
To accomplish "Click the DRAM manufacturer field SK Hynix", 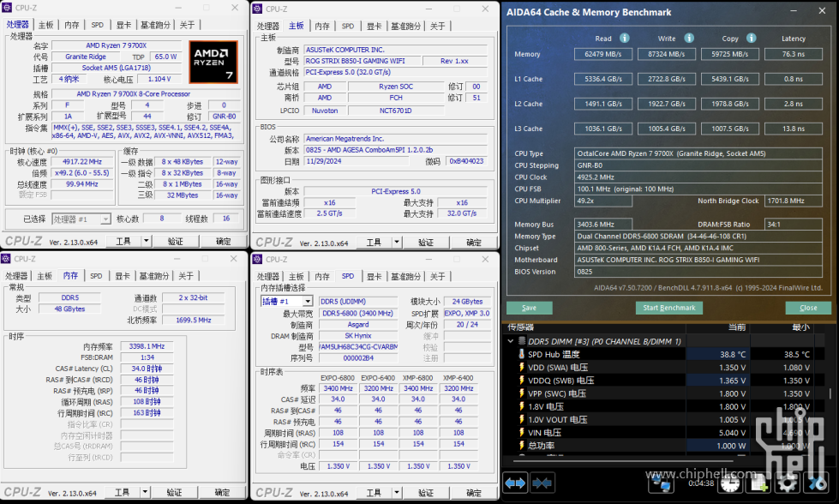I will click(358, 335).
